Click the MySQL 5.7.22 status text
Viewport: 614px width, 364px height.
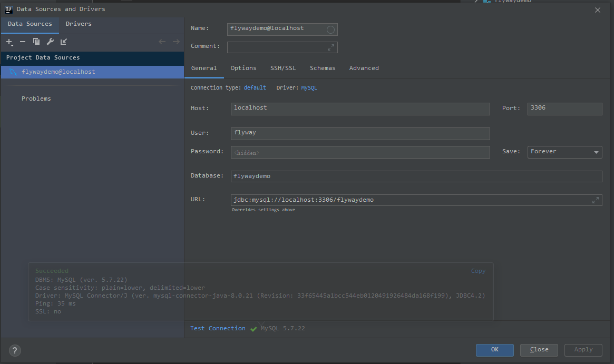[x=282, y=328]
